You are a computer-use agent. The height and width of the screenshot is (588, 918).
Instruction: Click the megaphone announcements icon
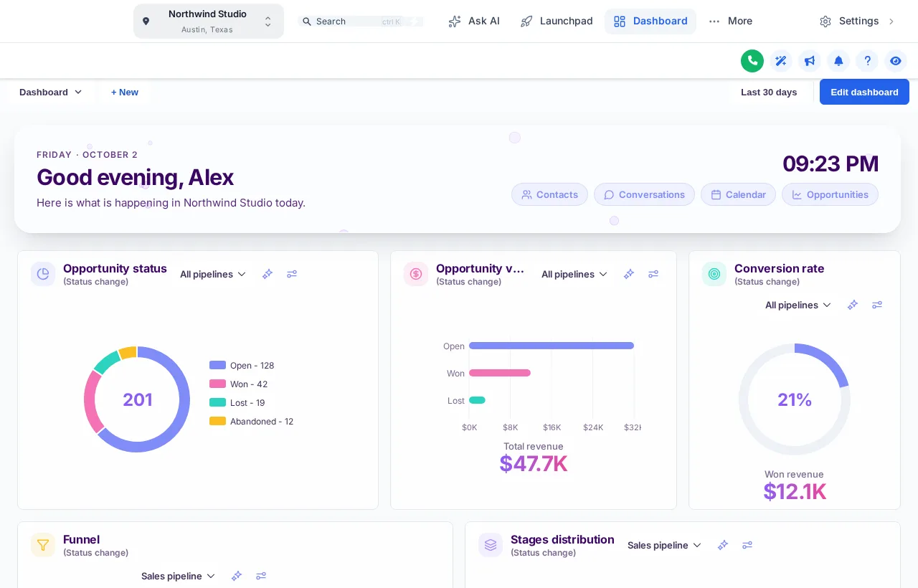(810, 61)
